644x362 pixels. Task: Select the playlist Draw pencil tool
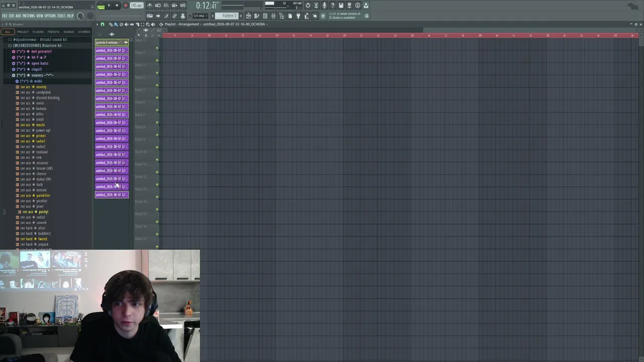click(x=111, y=24)
